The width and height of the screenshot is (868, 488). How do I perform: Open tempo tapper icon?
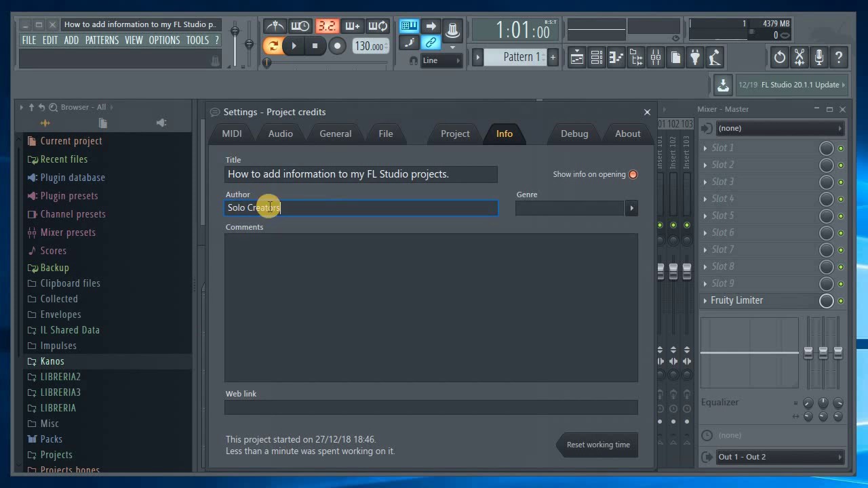point(715,58)
